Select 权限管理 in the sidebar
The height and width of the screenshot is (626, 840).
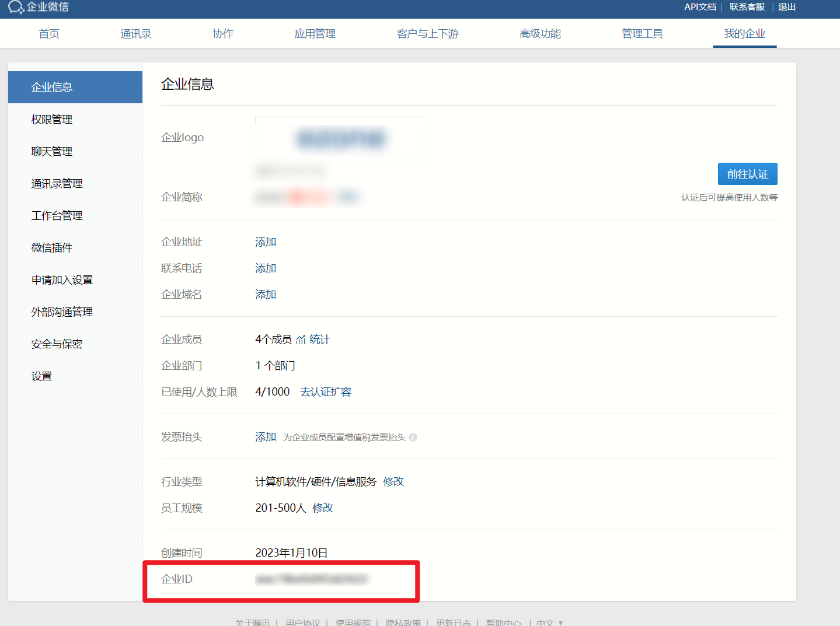pyautogui.click(x=51, y=119)
